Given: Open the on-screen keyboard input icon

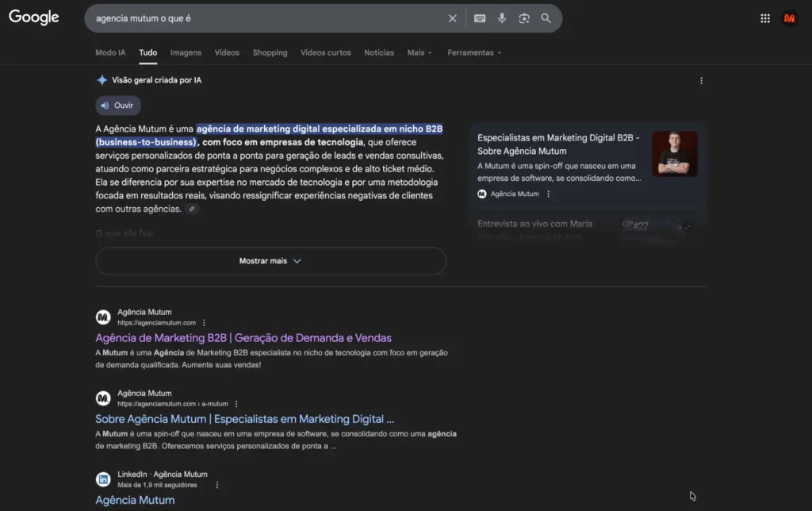Looking at the screenshot, I should [479, 17].
